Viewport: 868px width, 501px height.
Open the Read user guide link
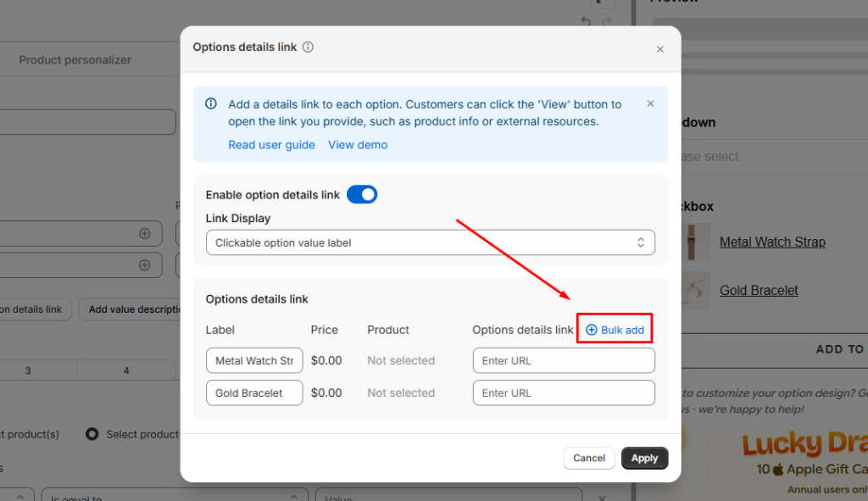click(x=271, y=145)
